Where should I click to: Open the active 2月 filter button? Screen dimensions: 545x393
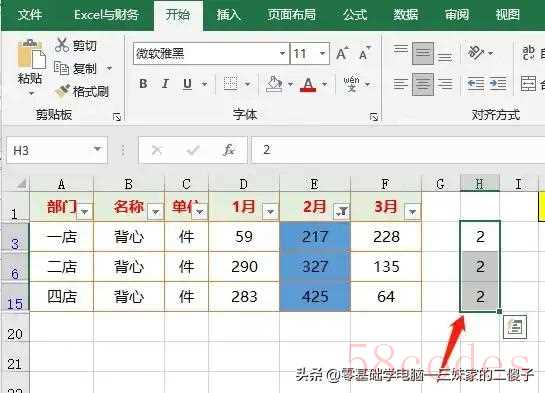pos(342,211)
